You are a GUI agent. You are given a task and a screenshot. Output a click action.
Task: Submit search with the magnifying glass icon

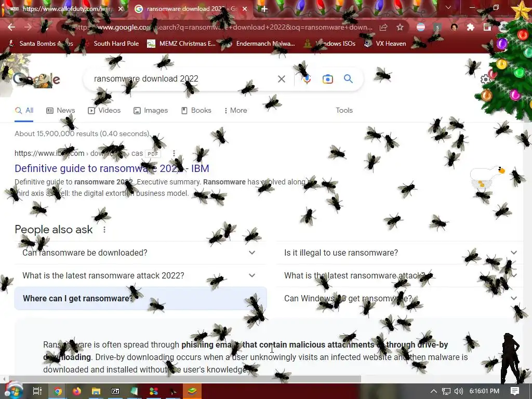click(348, 79)
